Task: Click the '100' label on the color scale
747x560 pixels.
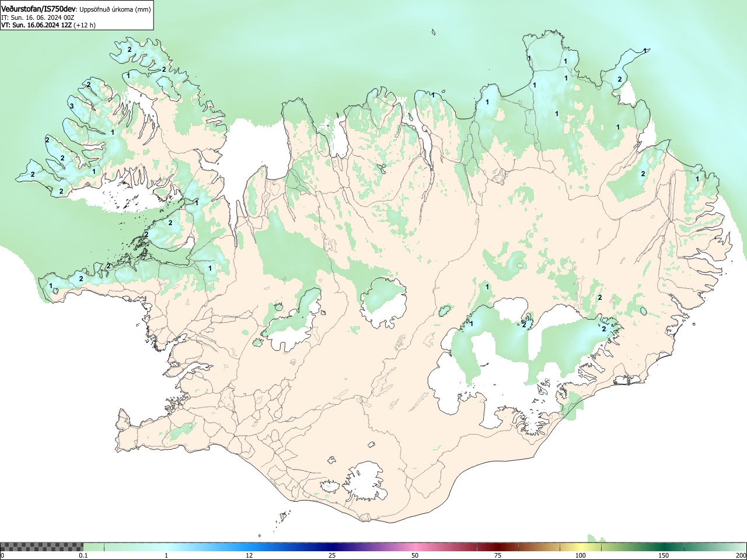Action: (581, 555)
